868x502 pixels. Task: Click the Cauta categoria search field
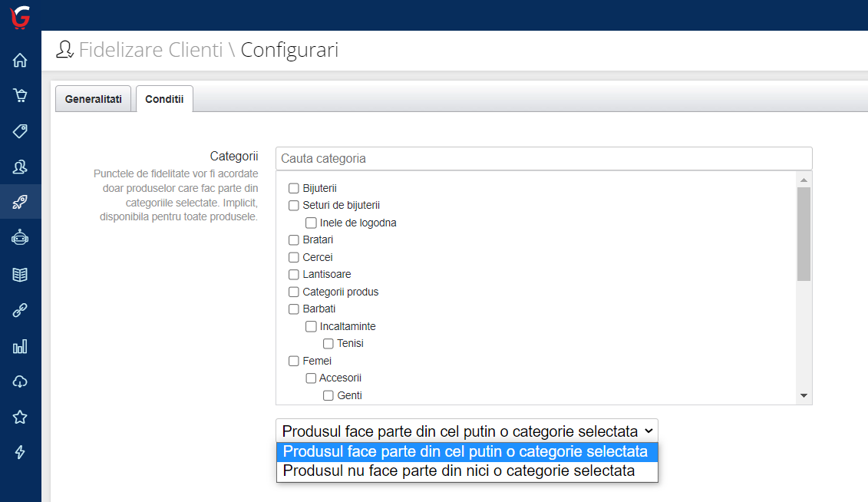coord(543,159)
